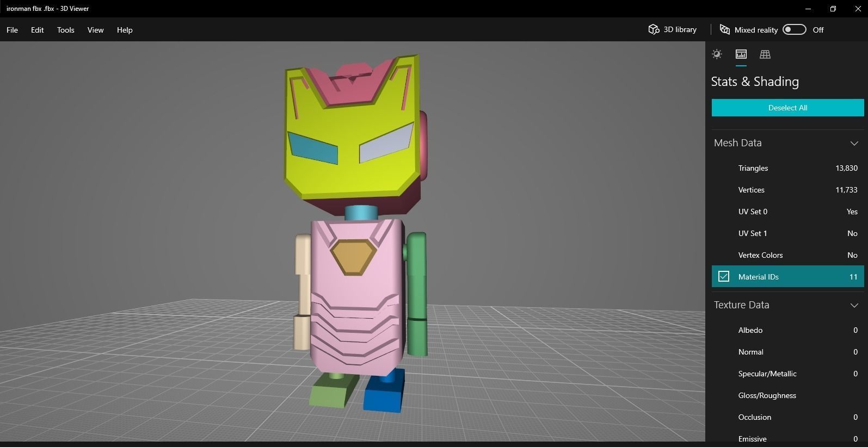Screen dimensions: 868x447
Task: Select the Albedo texture row
Action: [787, 330]
